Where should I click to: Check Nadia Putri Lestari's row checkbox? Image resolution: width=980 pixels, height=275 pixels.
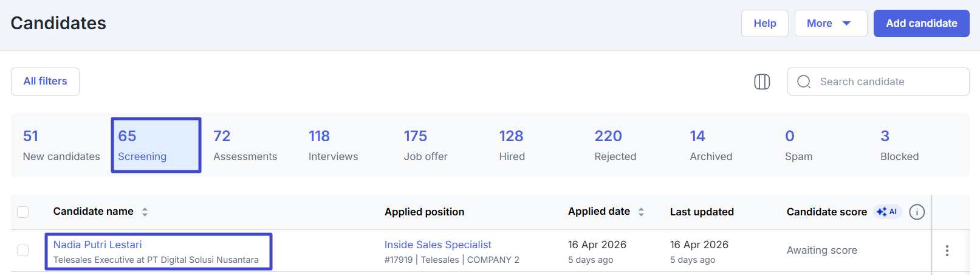point(23,250)
